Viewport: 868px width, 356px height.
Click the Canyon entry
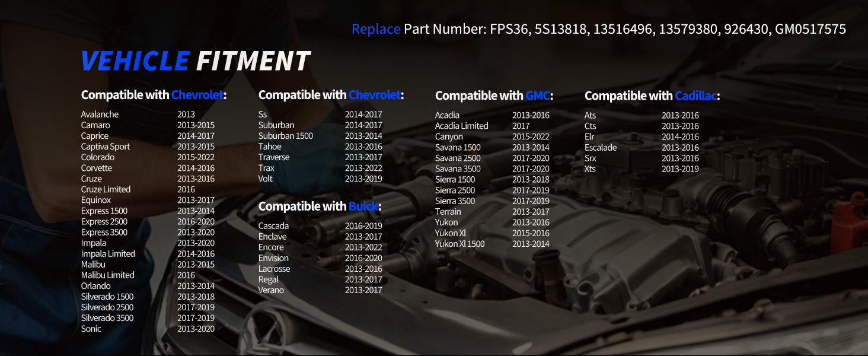449,136
